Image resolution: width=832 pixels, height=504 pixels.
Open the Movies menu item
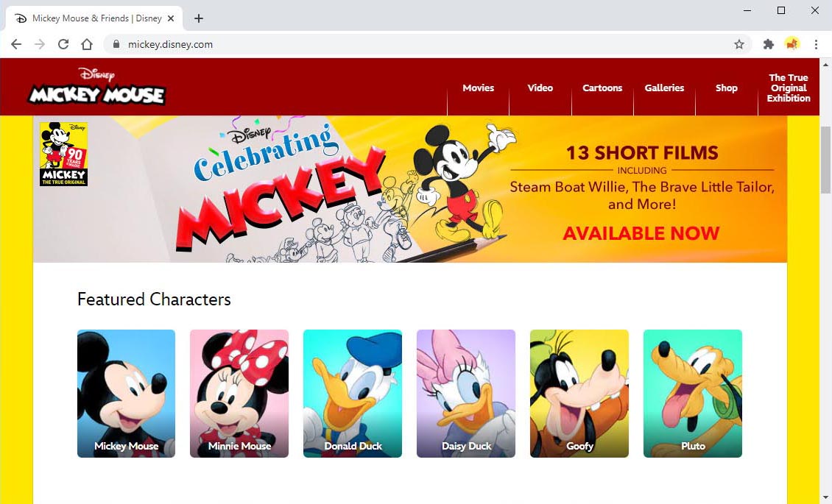tap(478, 88)
